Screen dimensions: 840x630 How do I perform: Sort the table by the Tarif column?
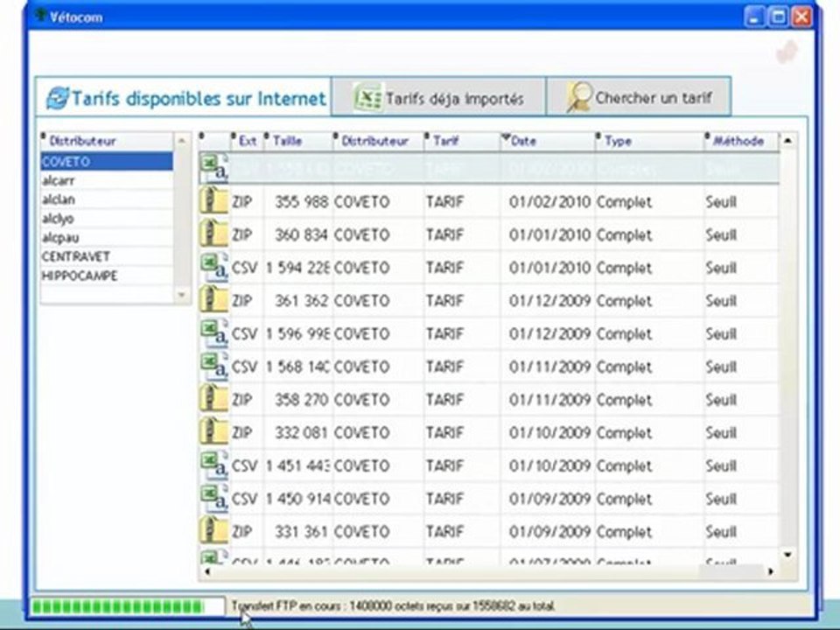click(462, 141)
